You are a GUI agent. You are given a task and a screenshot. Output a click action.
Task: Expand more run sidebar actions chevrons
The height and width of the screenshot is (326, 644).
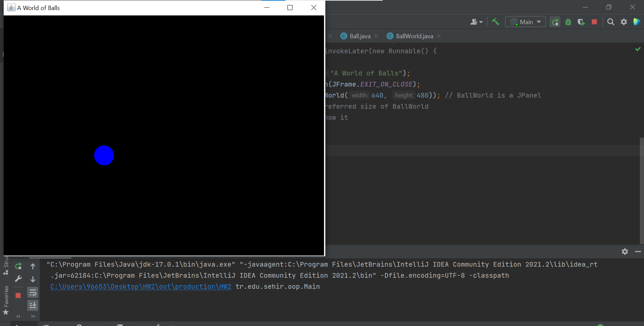click(x=18, y=316)
